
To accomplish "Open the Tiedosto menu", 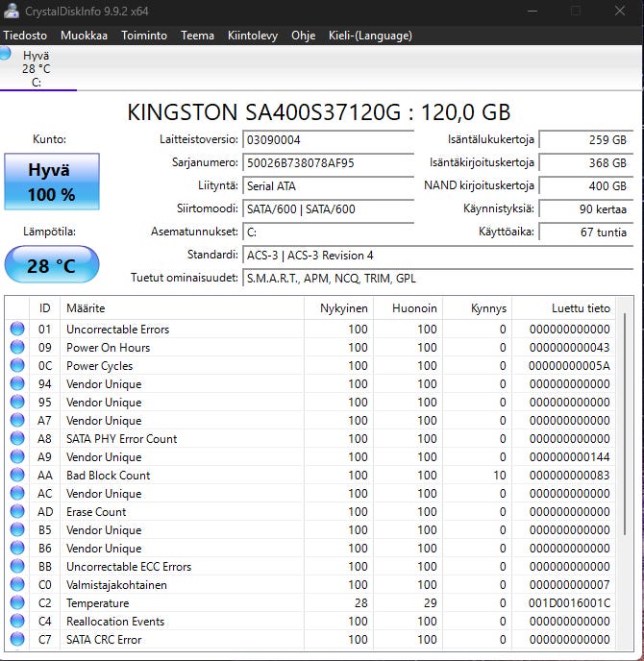I will (25, 36).
